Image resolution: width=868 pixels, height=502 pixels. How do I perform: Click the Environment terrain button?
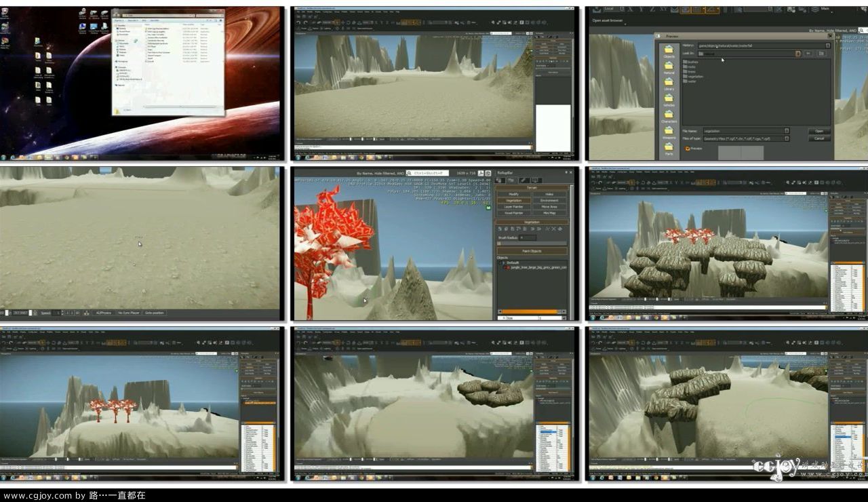[549, 201]
